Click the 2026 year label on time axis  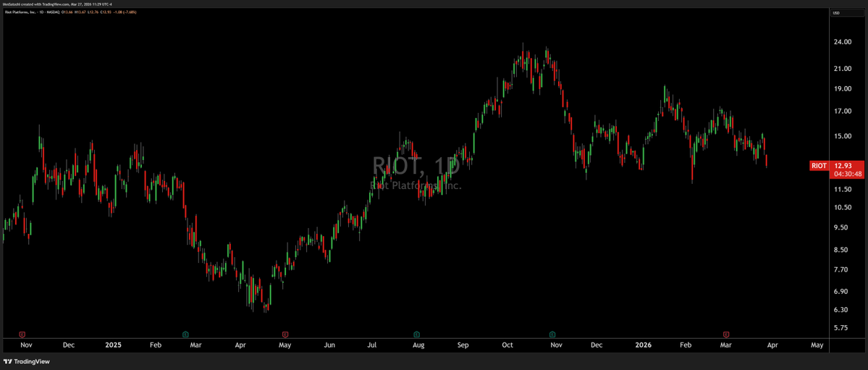(643, 345)
